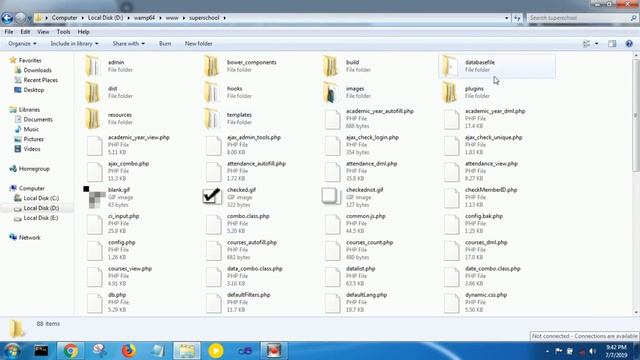Open the View menu
640x360 pixels.
point(43,32)
